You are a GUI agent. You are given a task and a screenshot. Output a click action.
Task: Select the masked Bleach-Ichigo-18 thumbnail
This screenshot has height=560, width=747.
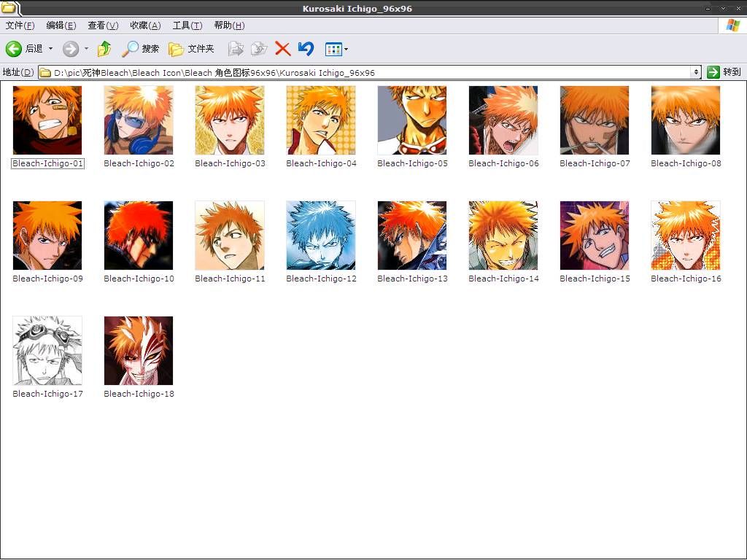click(x=139, y=351)
